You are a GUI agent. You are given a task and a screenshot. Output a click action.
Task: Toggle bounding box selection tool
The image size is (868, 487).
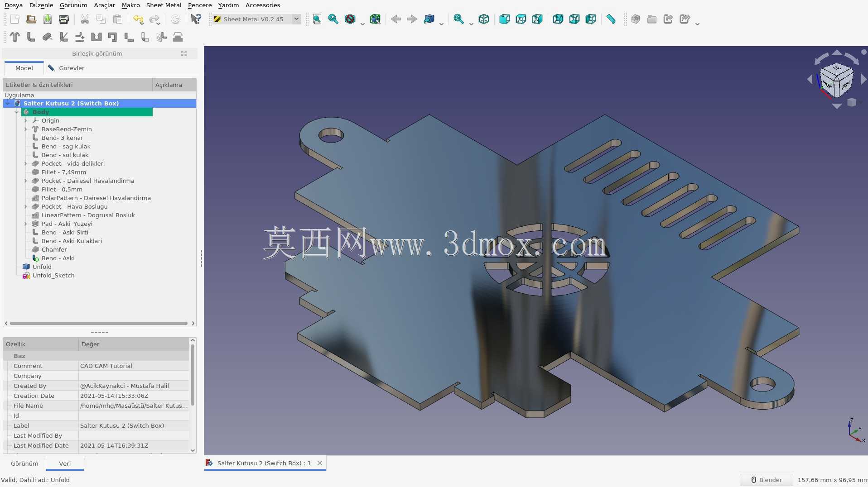click(x=375, y=19)
